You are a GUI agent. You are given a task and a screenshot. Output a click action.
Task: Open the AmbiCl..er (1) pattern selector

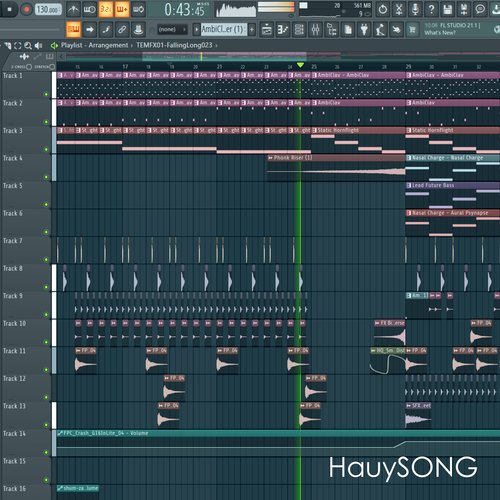pyautogui.click(x=223, y=30)
